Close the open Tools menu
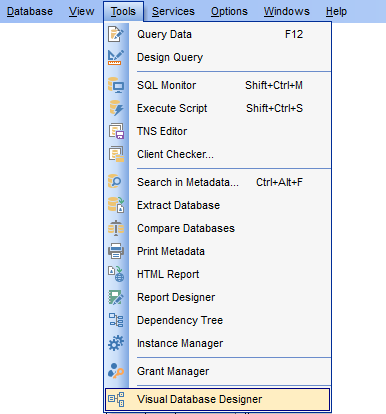This screenshot has width=386, height=414. click(123, 11)
